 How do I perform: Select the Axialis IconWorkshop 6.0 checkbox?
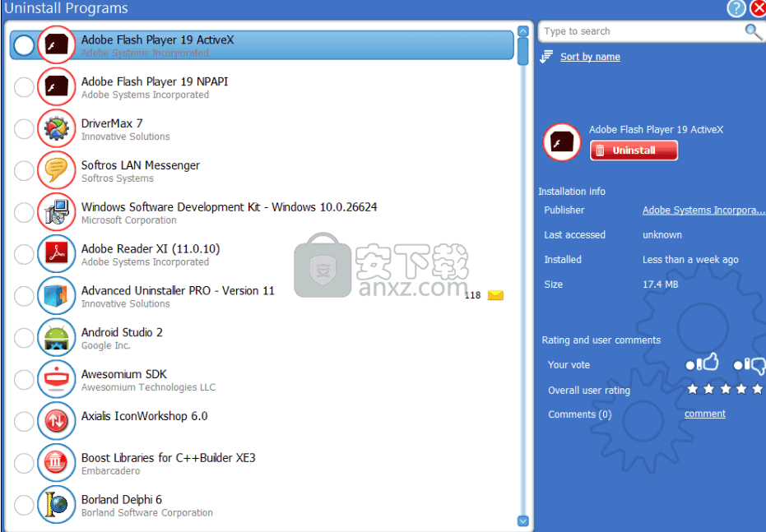pyautogui.click(x=24, y=421)
